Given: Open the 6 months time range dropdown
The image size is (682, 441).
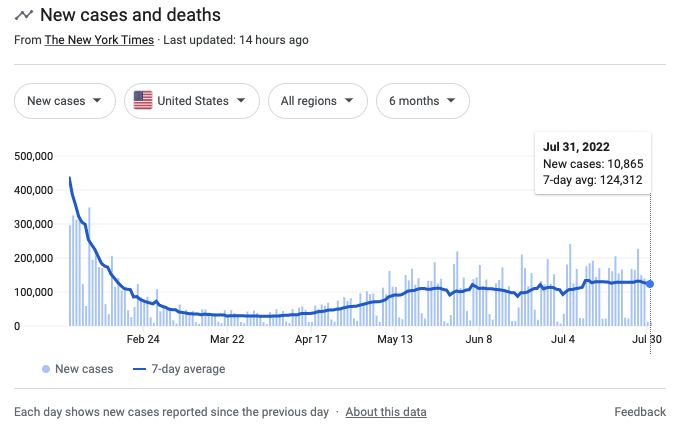Looking at the screenshot, I should point(422,101).
